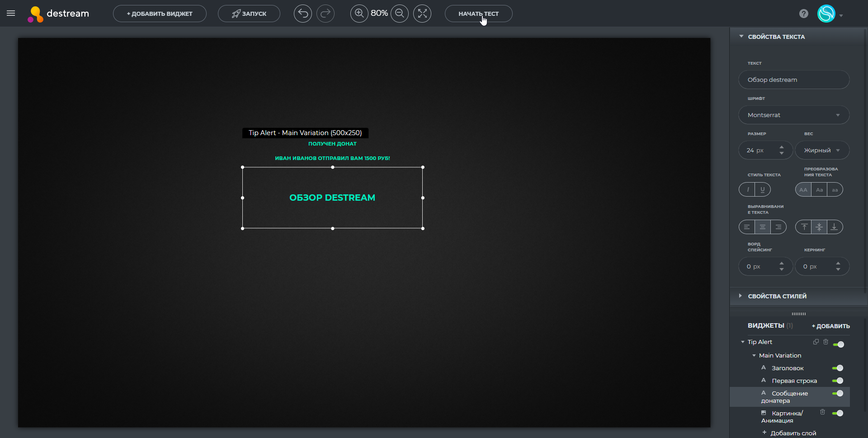Screen dimensions: 868x438
Task: Collapse the Main Variation tree node
Action: [754, 355]
